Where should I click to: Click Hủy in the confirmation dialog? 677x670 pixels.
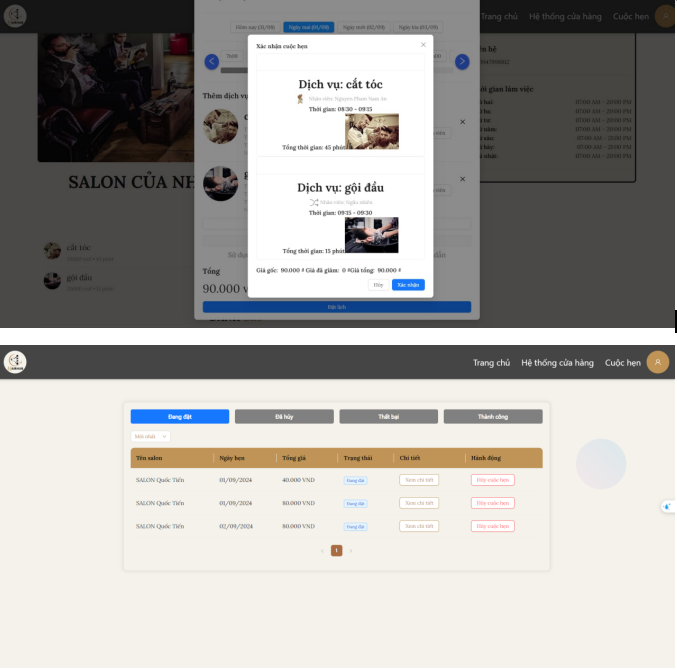[x=378, y=285]
